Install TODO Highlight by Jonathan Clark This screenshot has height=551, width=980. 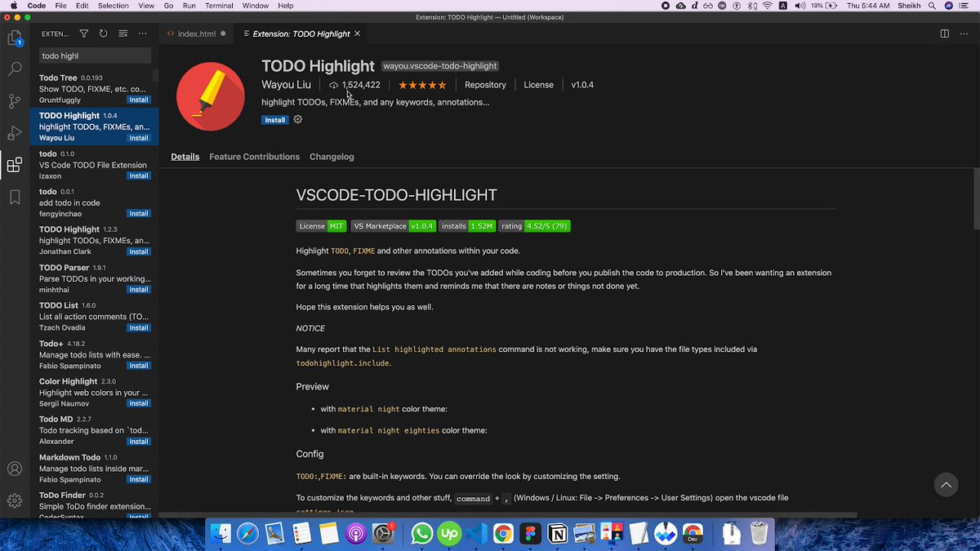139,251
